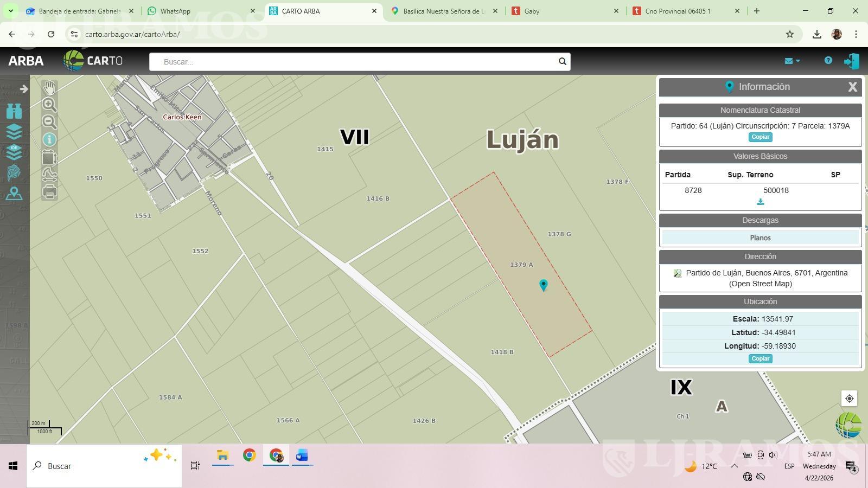Click the teal marker pin on parcel 1379 A
This screenshot has width=868, height=488.
[543, 285]
